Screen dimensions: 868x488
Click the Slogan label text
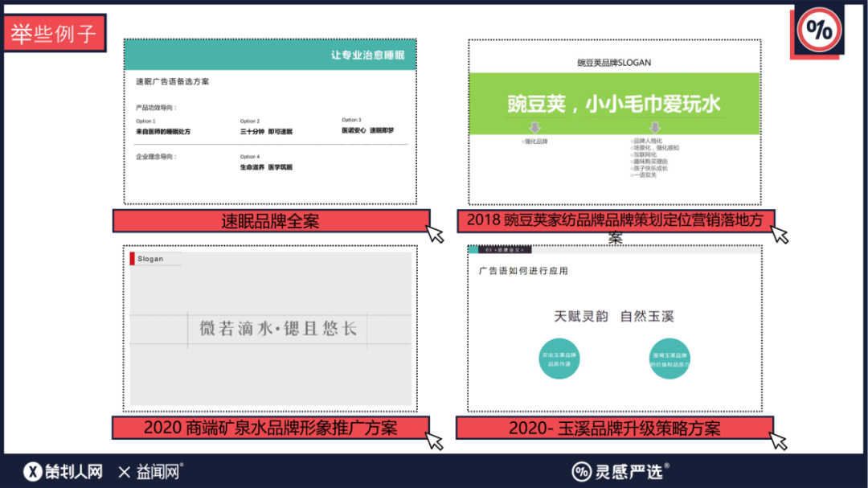[x=150, y=259]
